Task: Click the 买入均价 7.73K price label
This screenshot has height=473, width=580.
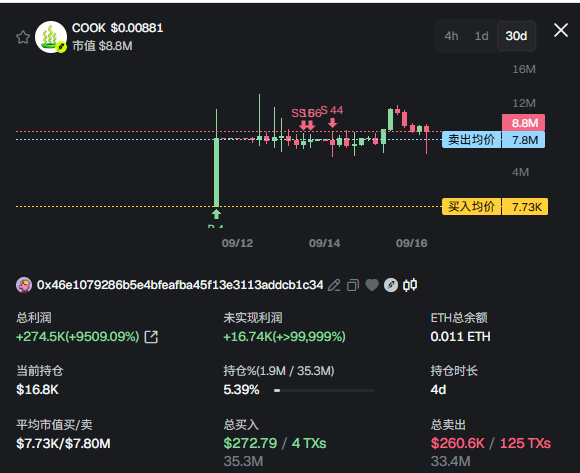Action: coord(495,206)
